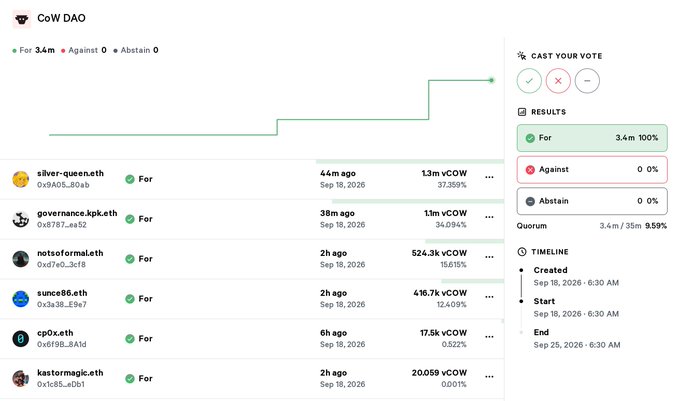Click the Start marker in timeline

[521, 301]
